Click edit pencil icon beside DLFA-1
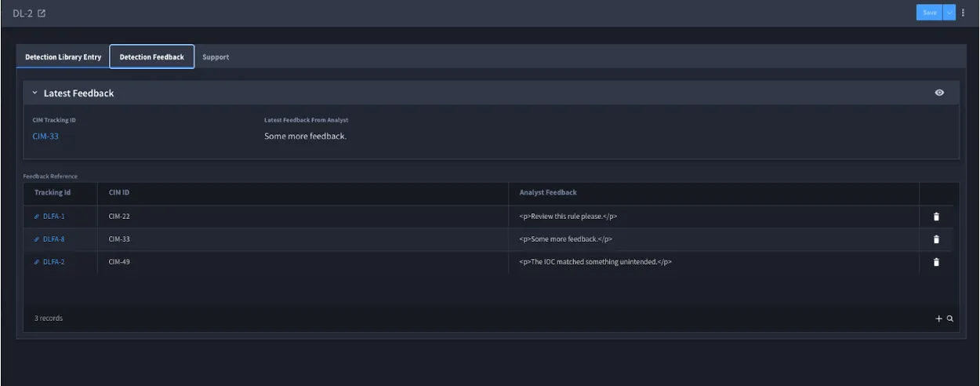This screenshot has width=980, height=386. click(37, 217)
